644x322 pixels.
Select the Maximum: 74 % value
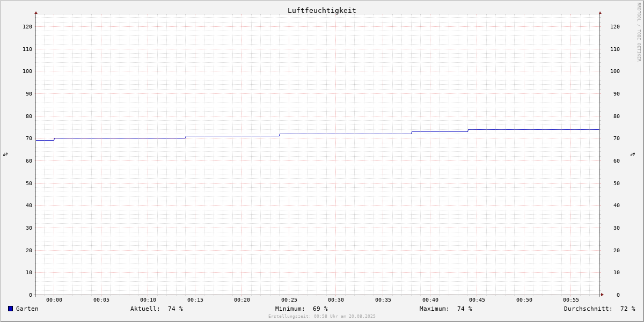click(446, 309)
